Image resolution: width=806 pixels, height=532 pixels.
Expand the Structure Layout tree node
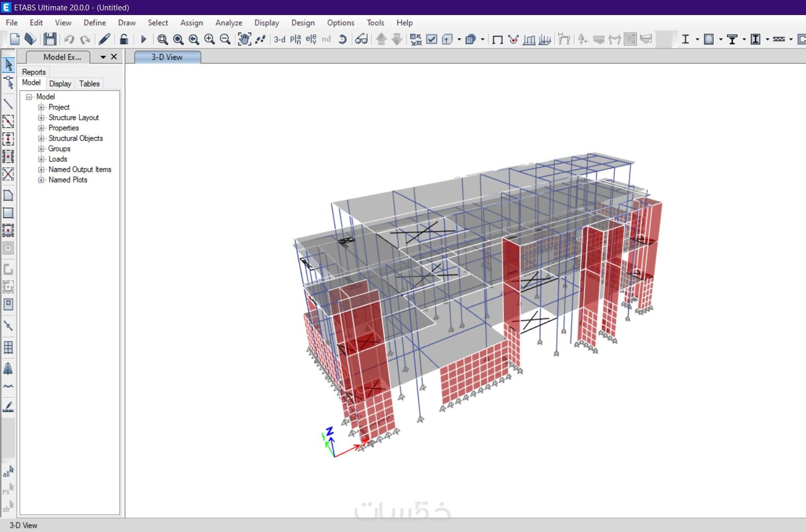[x=41, y=117]
